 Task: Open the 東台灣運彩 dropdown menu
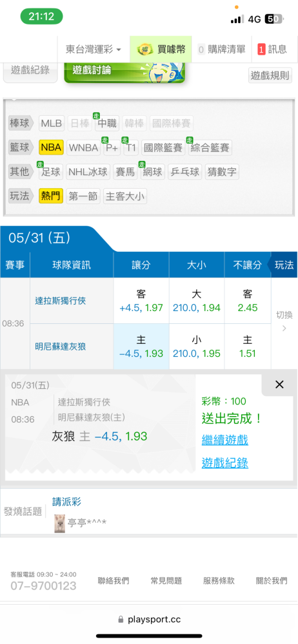(x=94, y=50)
